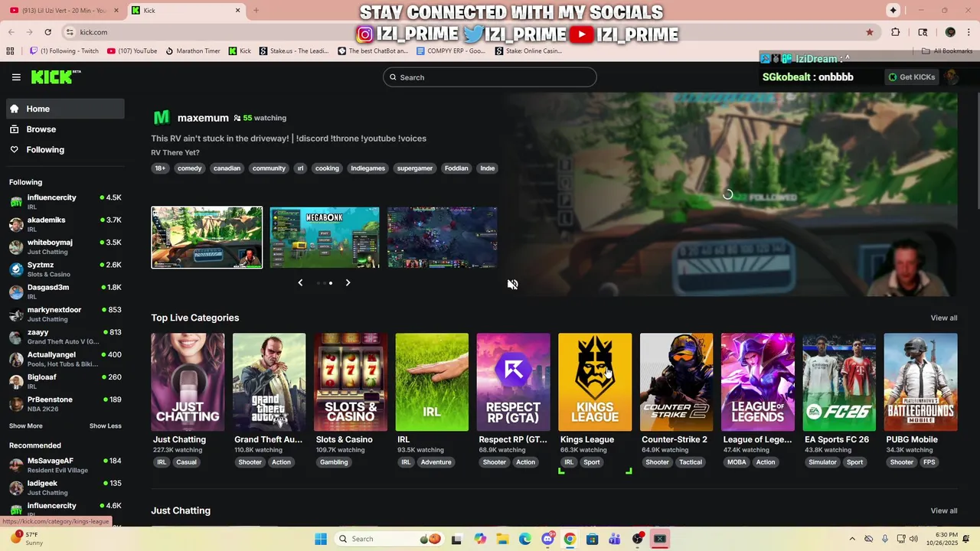Click the comedy tag
Screen dimensions: 980x551
[189, 168]
